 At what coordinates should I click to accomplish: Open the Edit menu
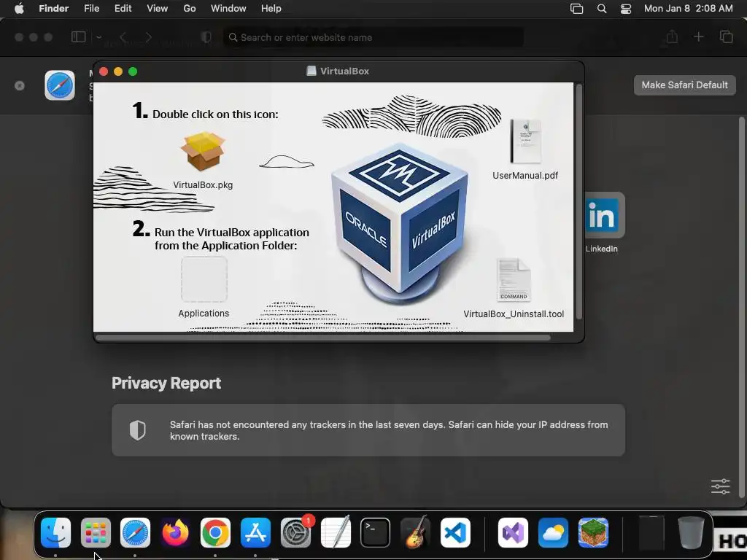point(123,9)
